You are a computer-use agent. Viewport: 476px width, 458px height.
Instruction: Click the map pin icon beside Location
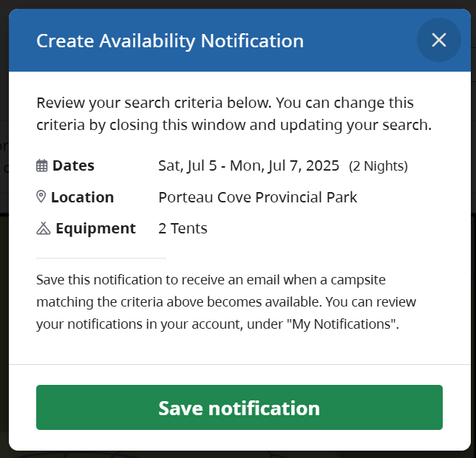tap(41, 196)
